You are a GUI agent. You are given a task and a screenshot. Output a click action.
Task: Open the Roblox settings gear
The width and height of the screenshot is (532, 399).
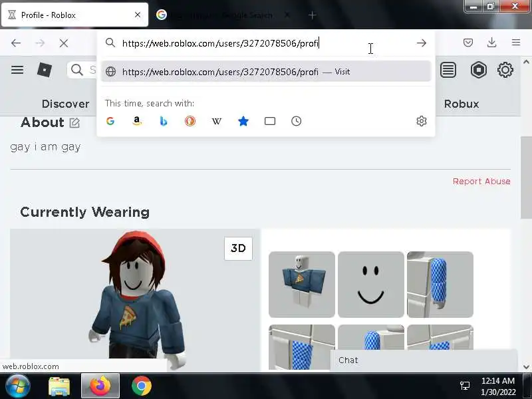(x=505, y=70)
